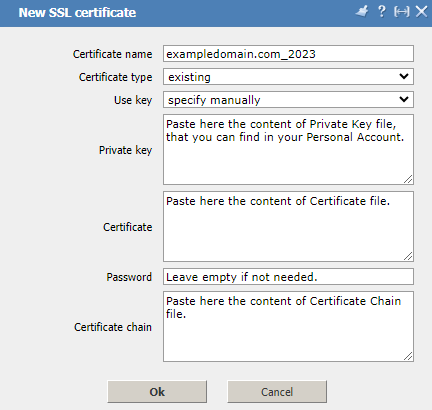Close the New SSL certificate dialog
The width and height of the screenshot is (432, 410).
tap(422, 12)
